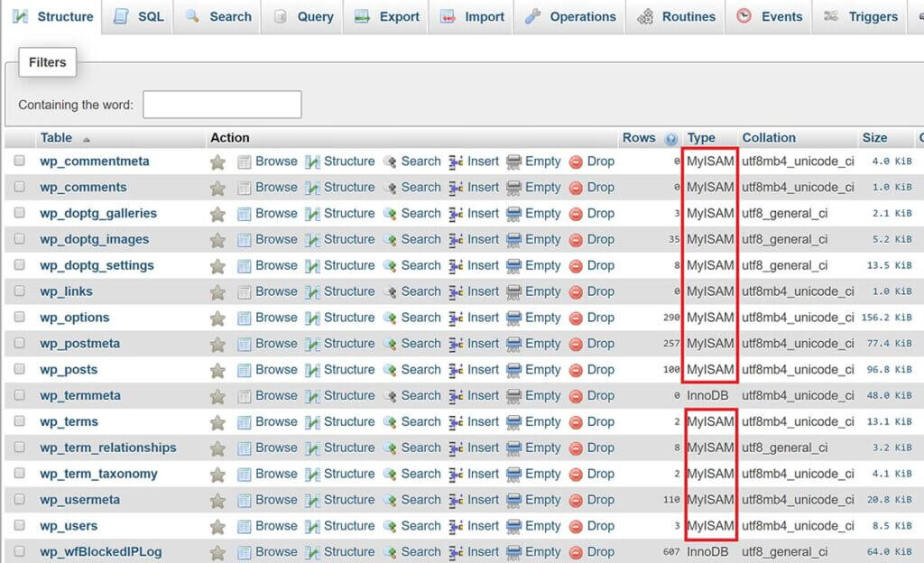Click the Import tab's icon
Screen dimensions: 924x563
(448, 16)
